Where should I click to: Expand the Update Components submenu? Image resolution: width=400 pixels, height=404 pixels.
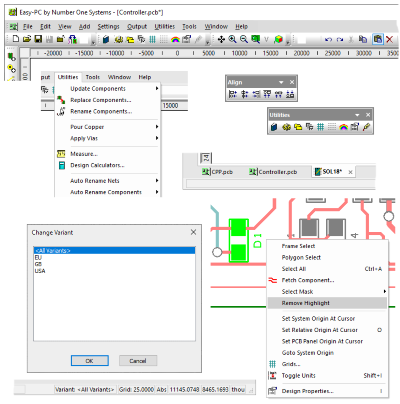coord(157,89)
